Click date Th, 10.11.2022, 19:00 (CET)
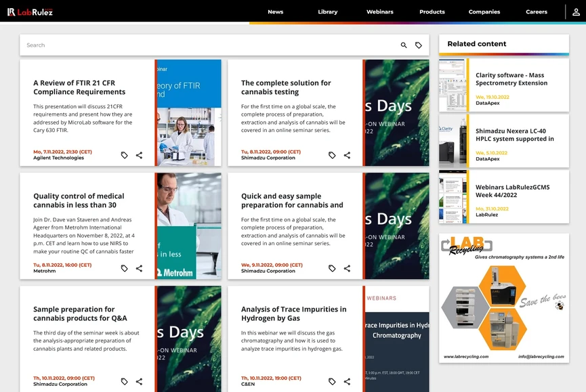586x392 pixels. 271,378
